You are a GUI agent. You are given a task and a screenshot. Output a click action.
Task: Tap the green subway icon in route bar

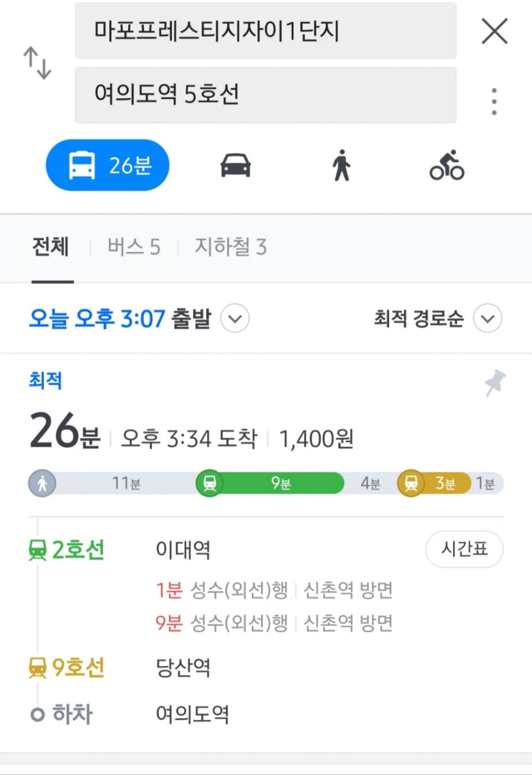210,483
